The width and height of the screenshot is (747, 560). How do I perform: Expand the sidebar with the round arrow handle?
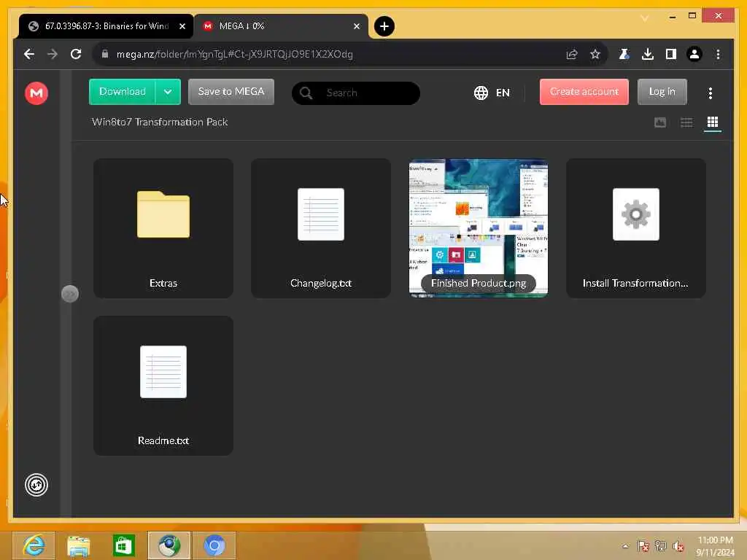click(x=70, y=294)
